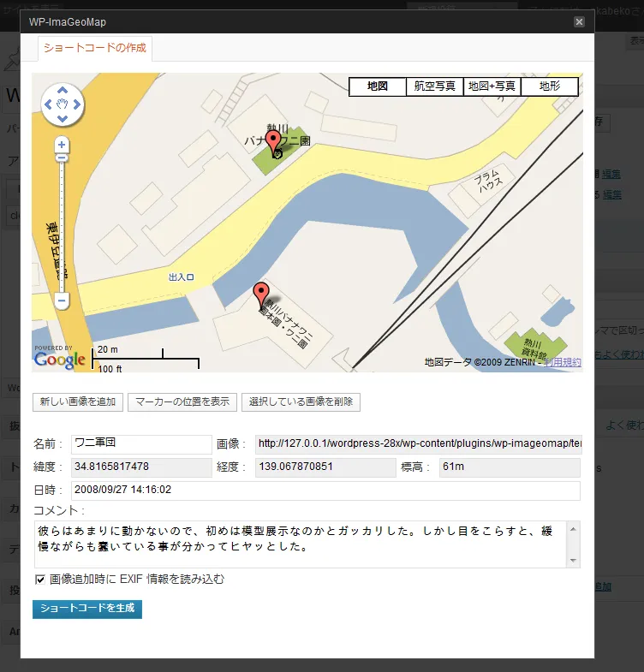Viewport: 644px width, 672px height.
Task: Click the 熱川資料館 label on the map
Action: point(534,349)
